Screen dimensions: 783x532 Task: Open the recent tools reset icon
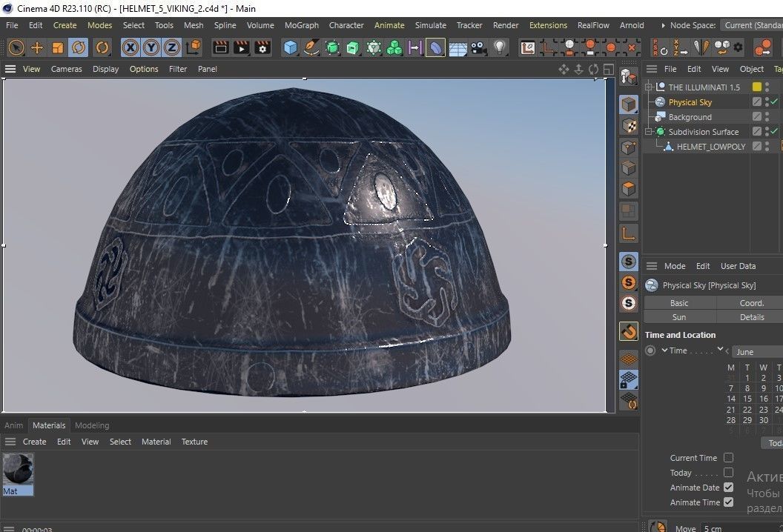102,47
